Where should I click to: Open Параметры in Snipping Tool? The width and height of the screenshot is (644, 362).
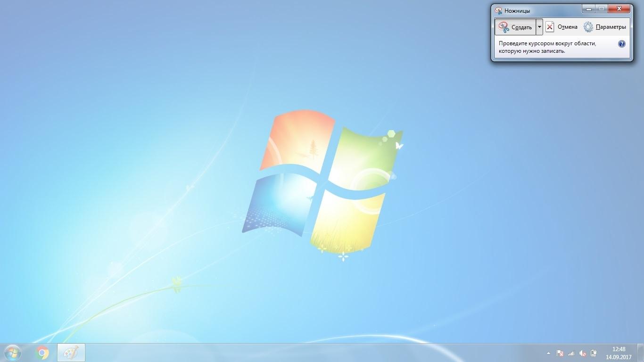(x=605, y=27)
